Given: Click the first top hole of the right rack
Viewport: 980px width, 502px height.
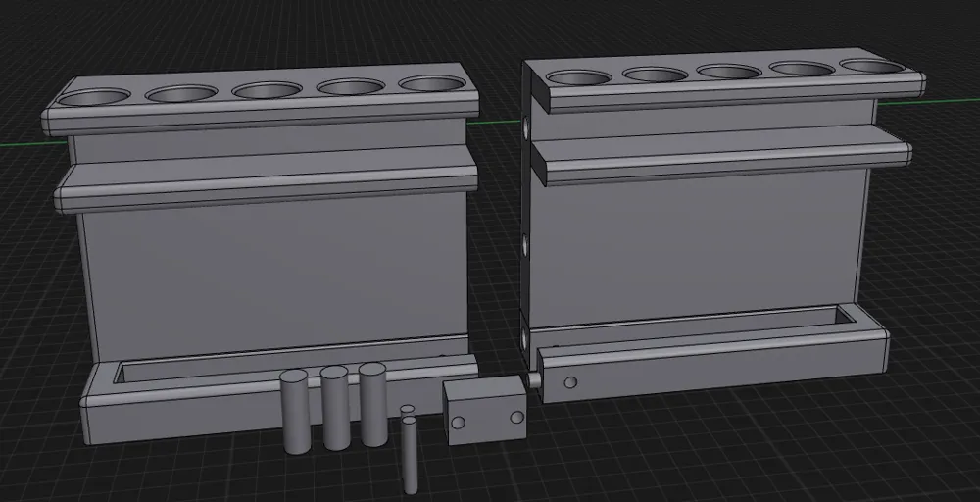Looking at the screenshot, I should click(x=579, y=77).
